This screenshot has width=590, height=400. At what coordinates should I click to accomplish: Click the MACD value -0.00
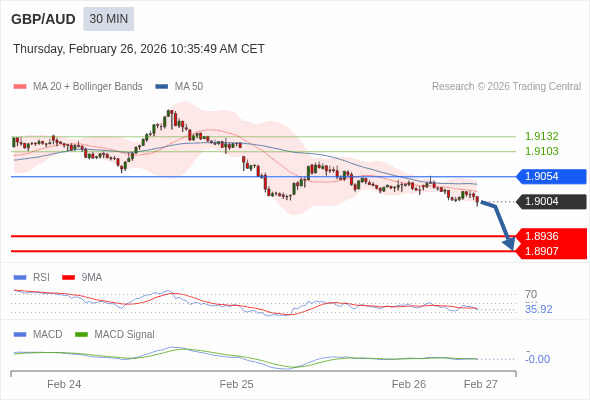(538, 359)
